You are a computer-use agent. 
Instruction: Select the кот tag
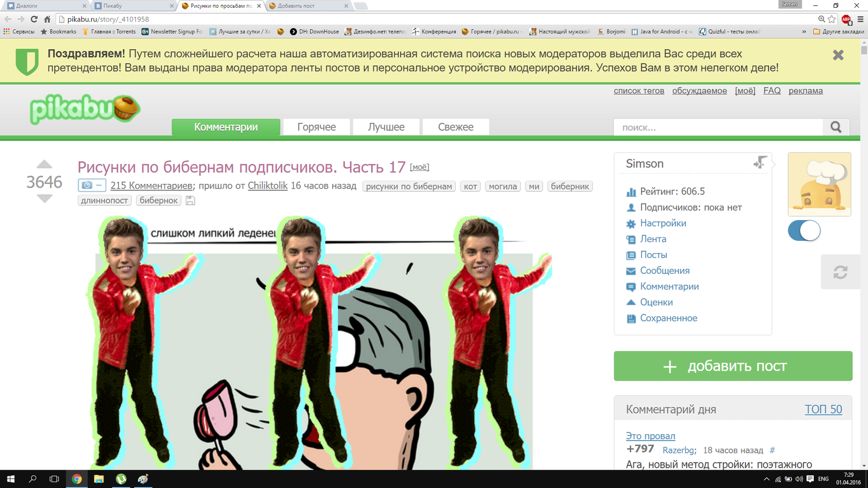(470, 186)
